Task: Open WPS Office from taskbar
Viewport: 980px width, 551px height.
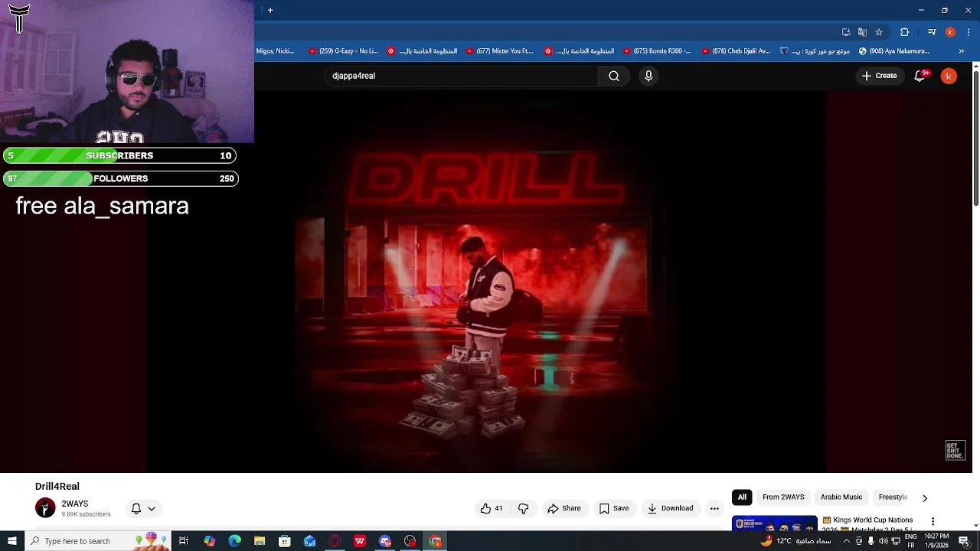Action: pyautogui.click(x=360, y=541)
